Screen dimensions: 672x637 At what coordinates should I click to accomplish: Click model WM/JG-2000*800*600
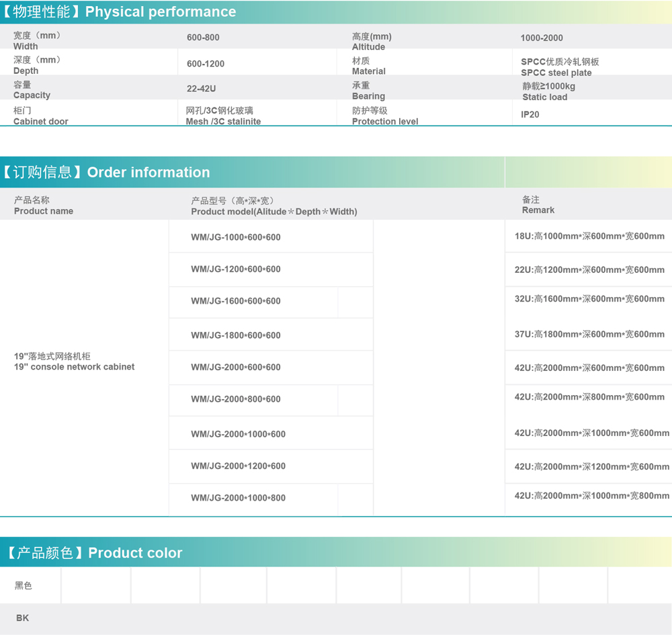[236, 399]
